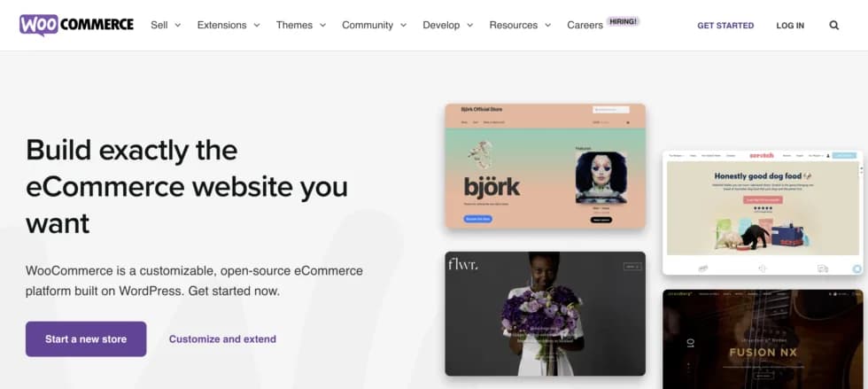The width and height of the screenshot is (868, 389).
Task: Click LOG IN in header
Action: (x=790, y=26)
